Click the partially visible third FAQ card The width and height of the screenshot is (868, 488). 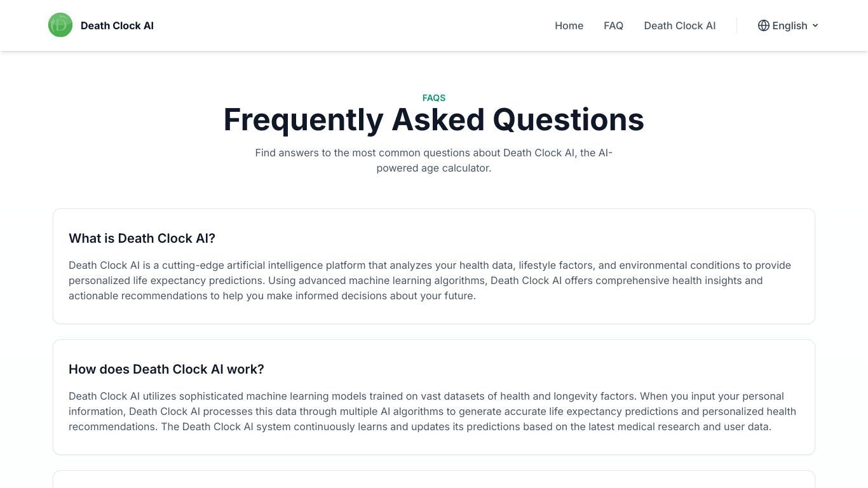click(434, 479)
